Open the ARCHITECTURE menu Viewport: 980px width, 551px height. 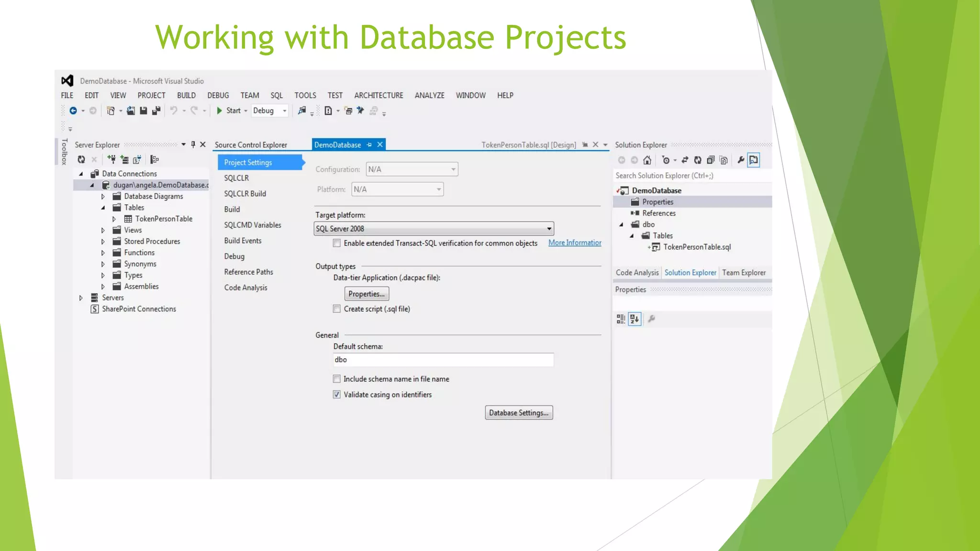pos(379,95)
